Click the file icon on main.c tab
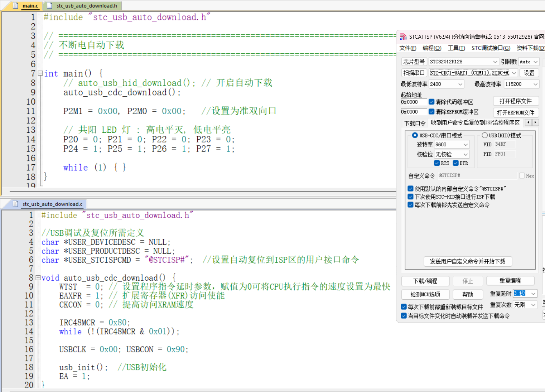This screenshot has width=545, height=392. point(15,5)
